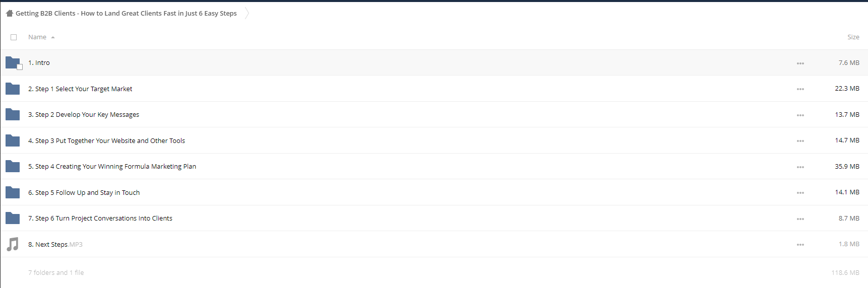This screenshot has height=288, width=868.
Task: Click folder icon for Step 2 Develop Your Key Messages
Action: [13, 114]
